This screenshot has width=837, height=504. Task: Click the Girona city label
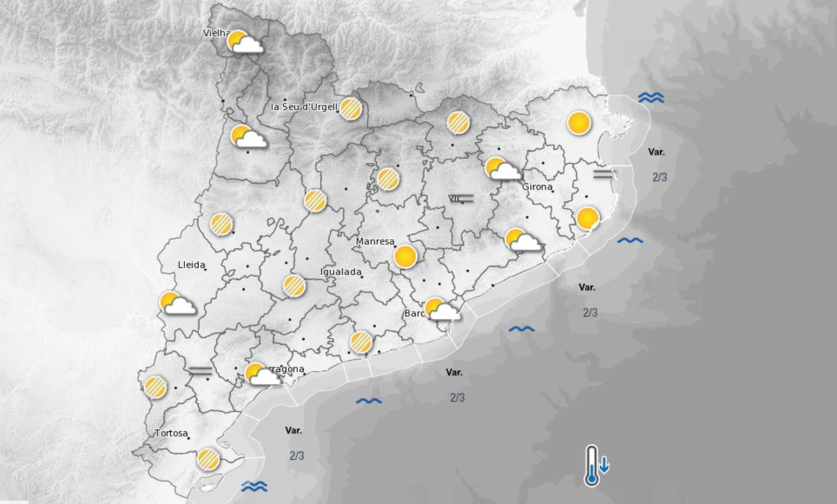[536, 188]
